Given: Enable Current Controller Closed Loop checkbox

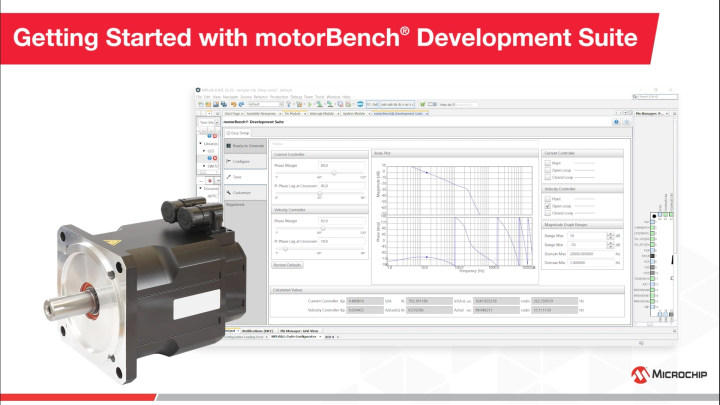Looking at the screenshot, I should pos(549,177).
